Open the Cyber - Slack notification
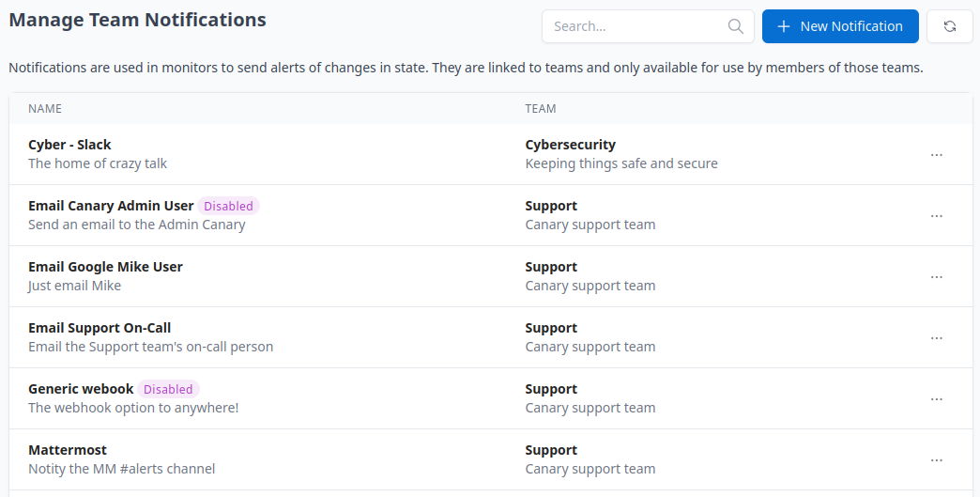 point(69,145)
